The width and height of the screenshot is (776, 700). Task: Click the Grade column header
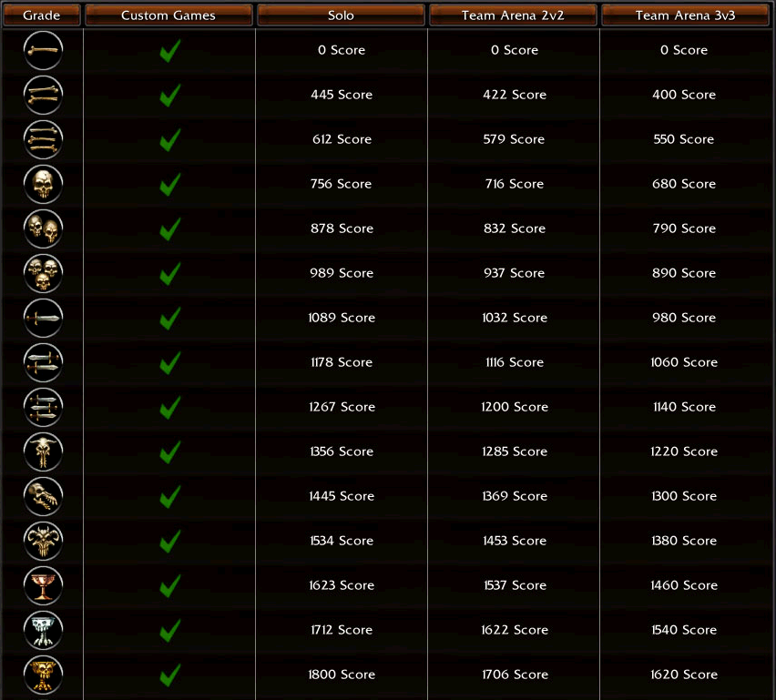point(42,15)
